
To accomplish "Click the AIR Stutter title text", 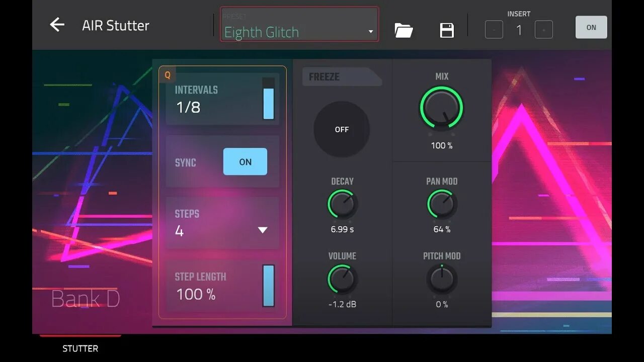I will pos(116,25).
